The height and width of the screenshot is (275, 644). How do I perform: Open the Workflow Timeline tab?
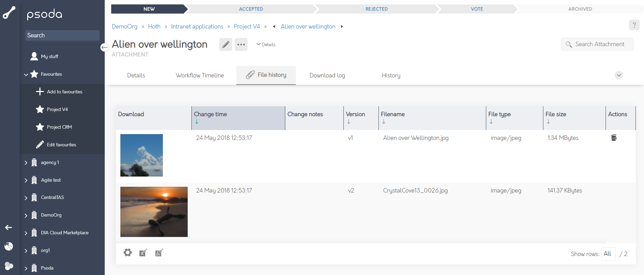200,75
